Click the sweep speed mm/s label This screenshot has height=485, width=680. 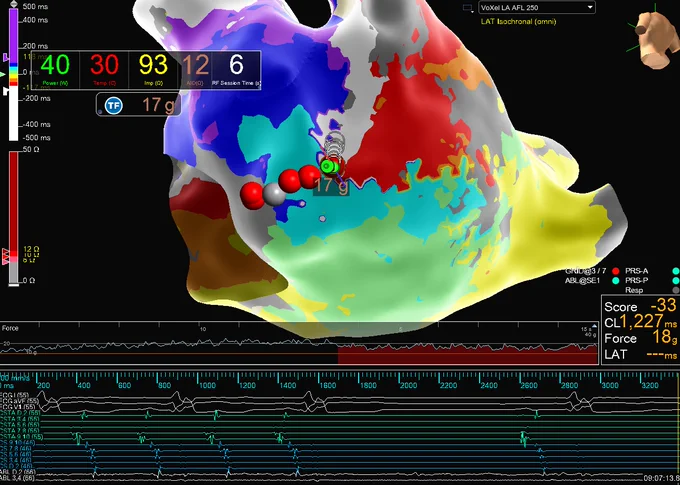point(15,378)
